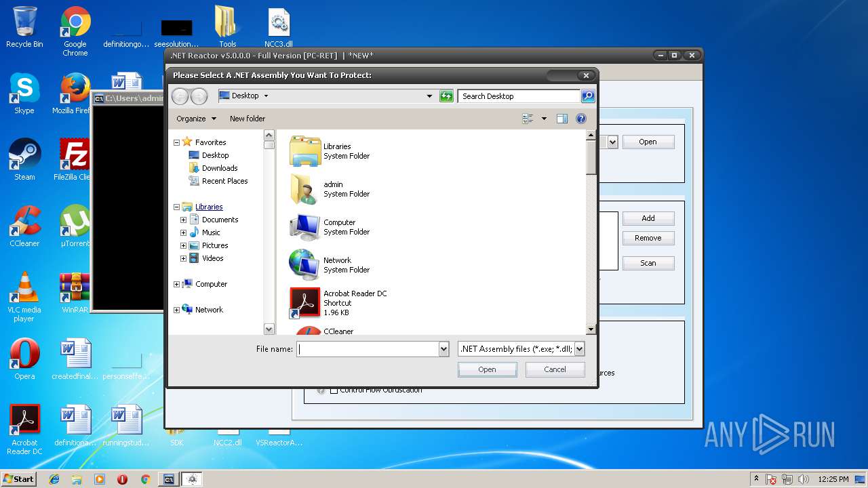Viewport: 868px width, 488px height.
Task: Click the Forward navigation arrow in dialog
Action: click(199, 96)
